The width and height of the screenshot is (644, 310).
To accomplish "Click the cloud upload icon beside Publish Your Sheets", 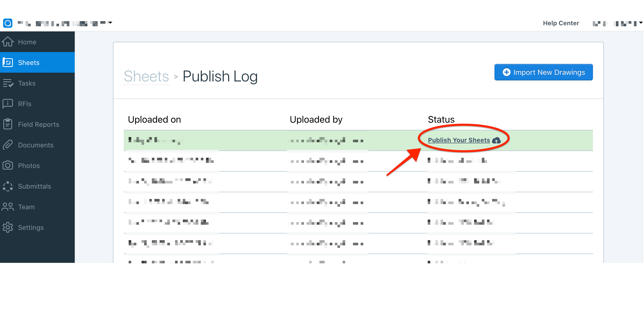I will click(496, 140).
